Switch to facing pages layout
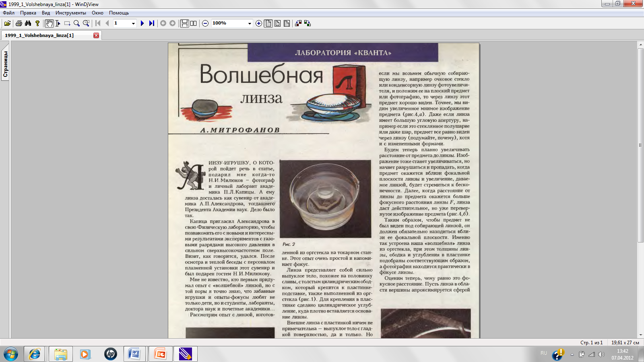The width and height of the screenshot is (644, 362). click(x=194, y=23)
